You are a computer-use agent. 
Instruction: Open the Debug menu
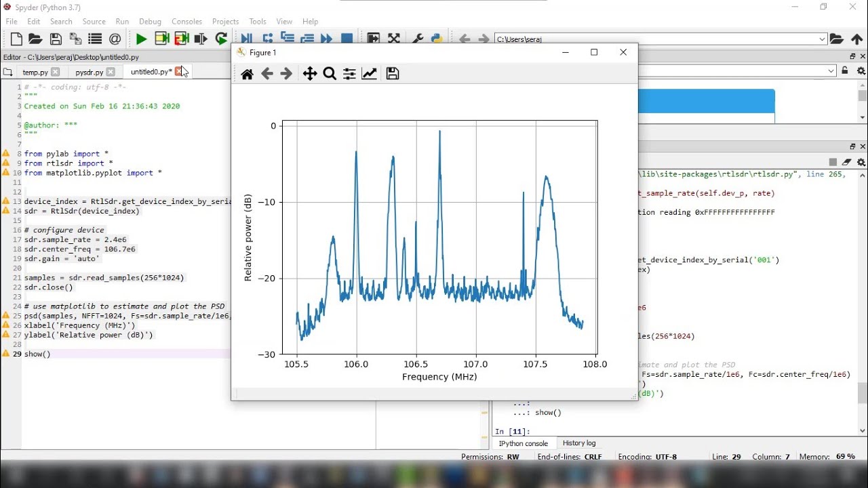(150, 22)
